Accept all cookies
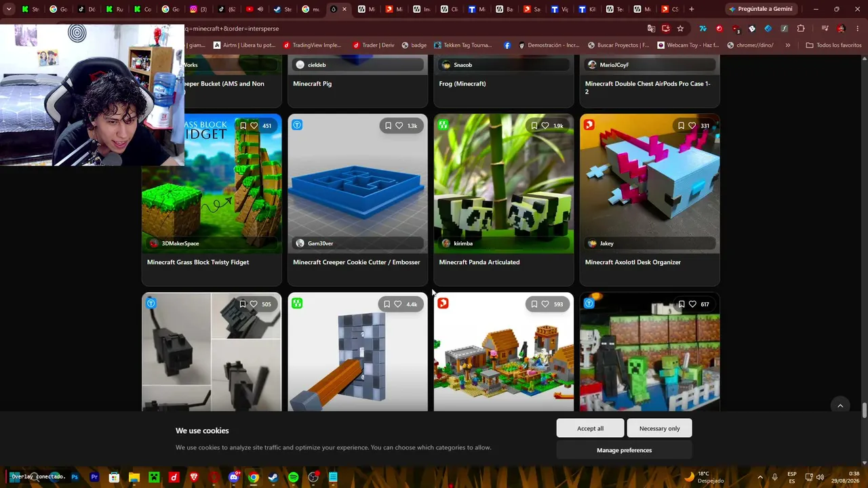 click(590, 428)
